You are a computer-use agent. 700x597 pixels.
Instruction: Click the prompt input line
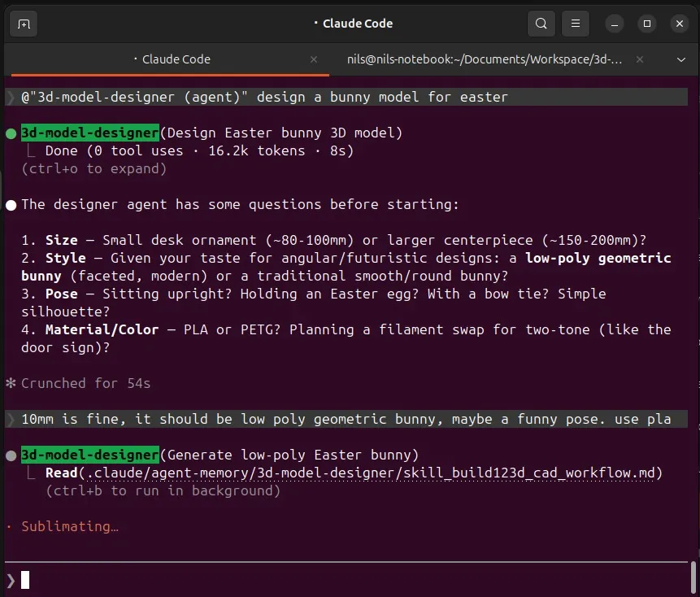coord(346,580)
